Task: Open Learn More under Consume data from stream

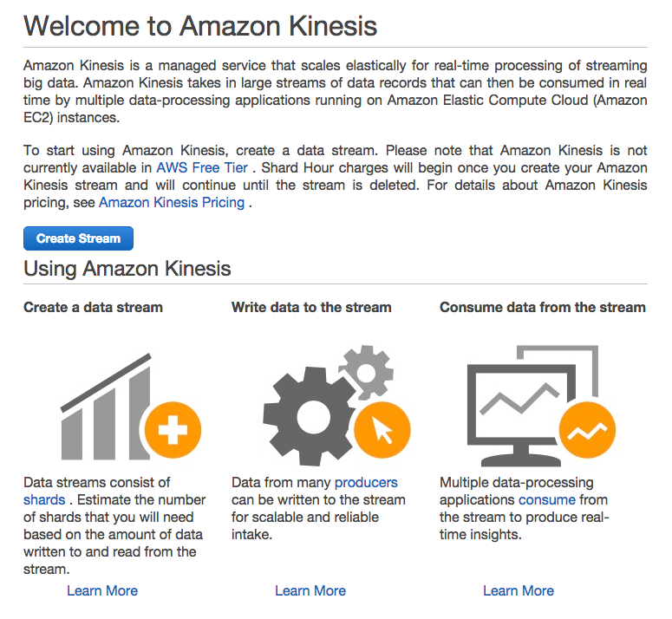Action: coord(519,590)
